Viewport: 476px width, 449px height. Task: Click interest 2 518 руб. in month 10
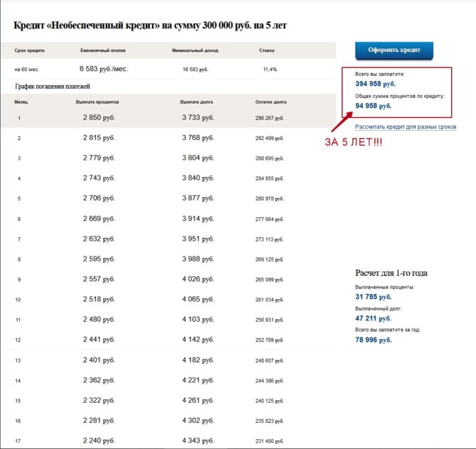click(x=99, y=299)
